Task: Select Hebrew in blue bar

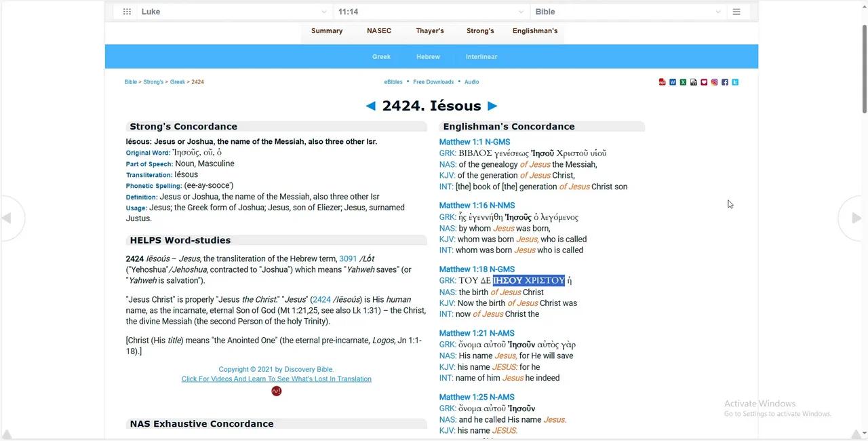Action: pos(428,57)
